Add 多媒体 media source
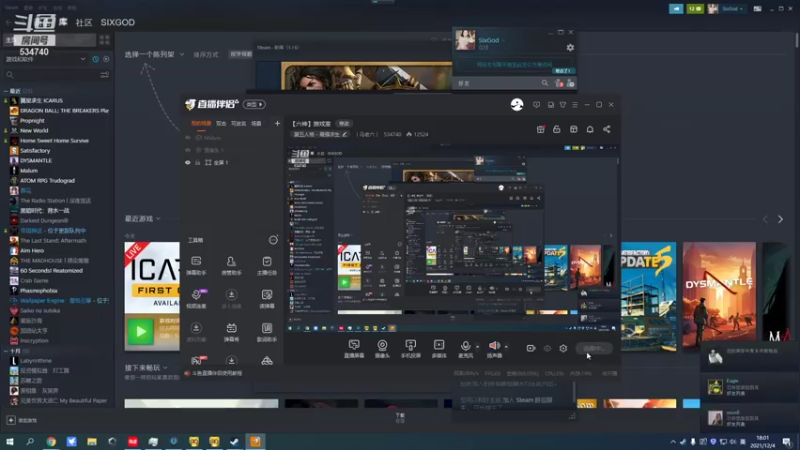This screenshot has width=800, height=450. coord(439,349)
